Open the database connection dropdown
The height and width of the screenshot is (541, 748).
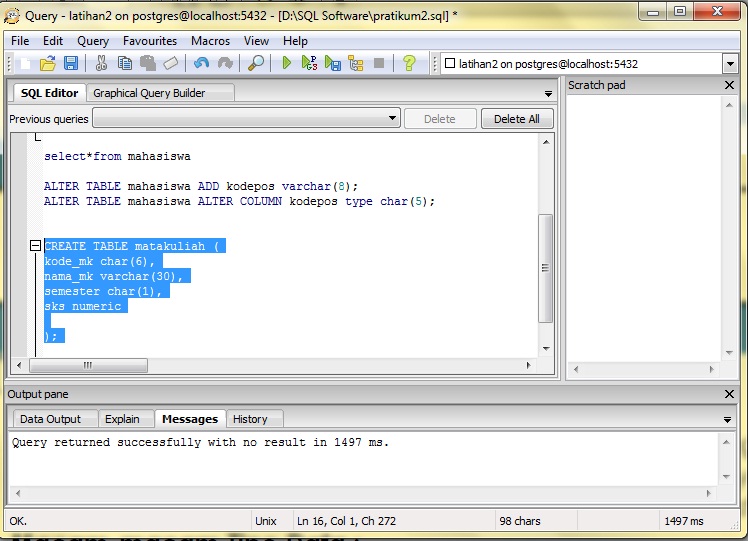coord(730,64)
